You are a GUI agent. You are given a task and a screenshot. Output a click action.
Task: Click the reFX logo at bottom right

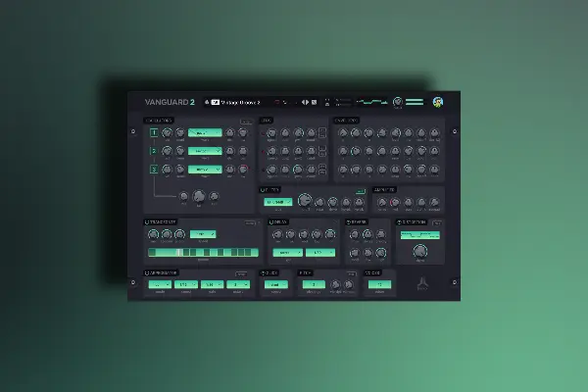tap(422, 284)
